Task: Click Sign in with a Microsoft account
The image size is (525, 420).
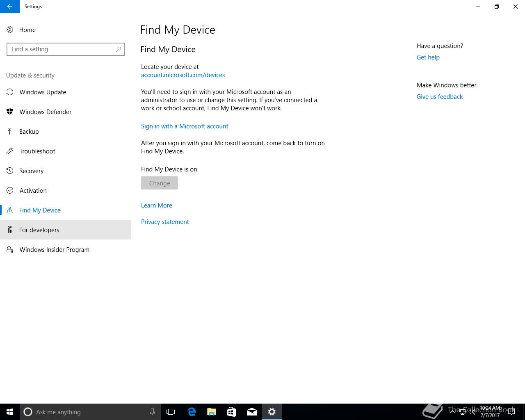Action: (x=185, y=126)
